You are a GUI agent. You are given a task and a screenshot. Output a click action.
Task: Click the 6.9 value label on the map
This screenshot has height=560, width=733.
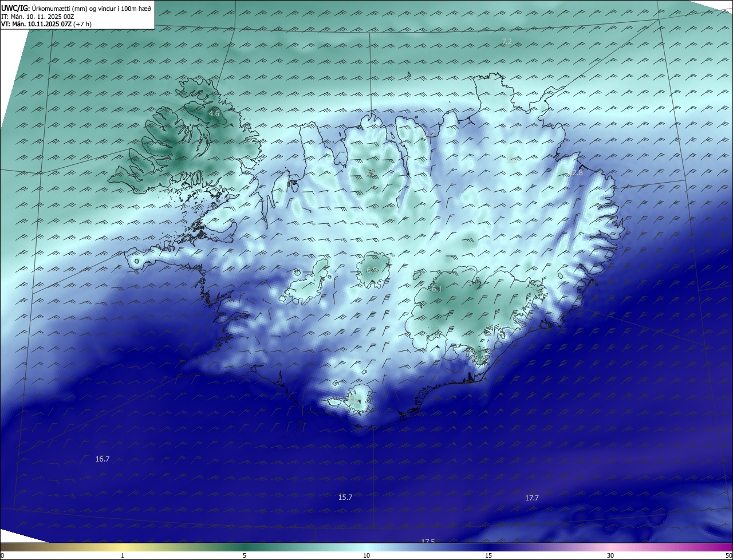pyautogui.click(x=372, y=270)
